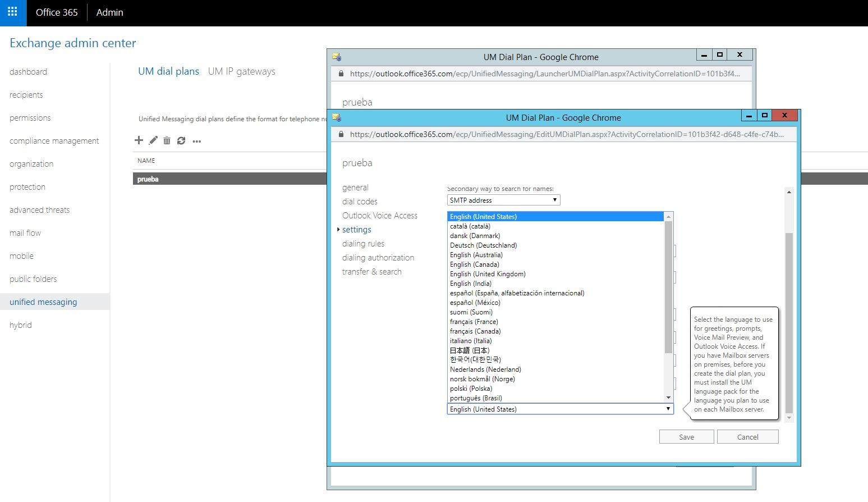Viewport: 868px width, 502px height.
Task: Select the prueba dial plan row
Action: 229,179
